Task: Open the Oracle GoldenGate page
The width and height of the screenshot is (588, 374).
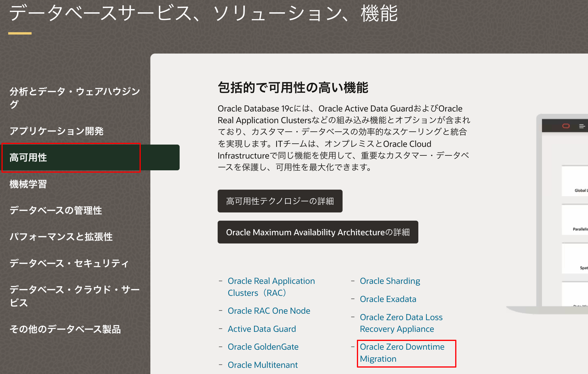Action: tap(263, 347)
